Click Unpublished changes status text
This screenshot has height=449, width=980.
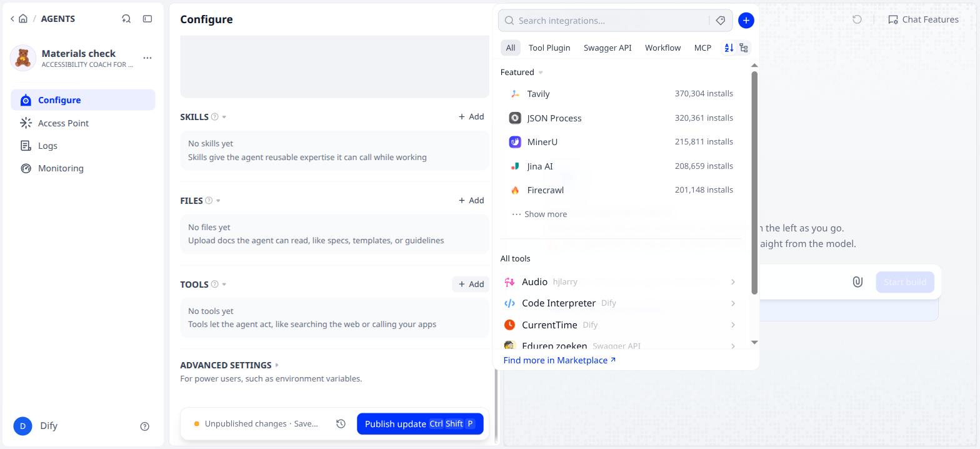pyautogui.click(x=261, y=424)
